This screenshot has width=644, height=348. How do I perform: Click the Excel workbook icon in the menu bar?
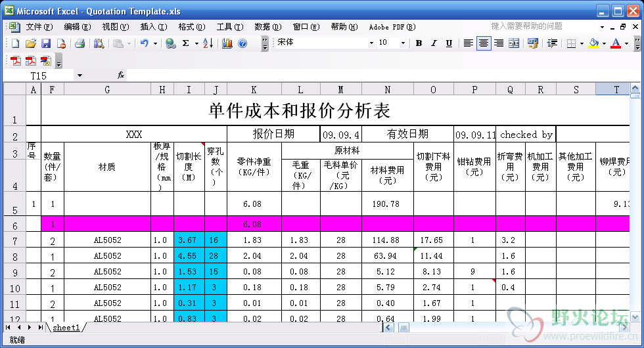(x=14, y=27)
